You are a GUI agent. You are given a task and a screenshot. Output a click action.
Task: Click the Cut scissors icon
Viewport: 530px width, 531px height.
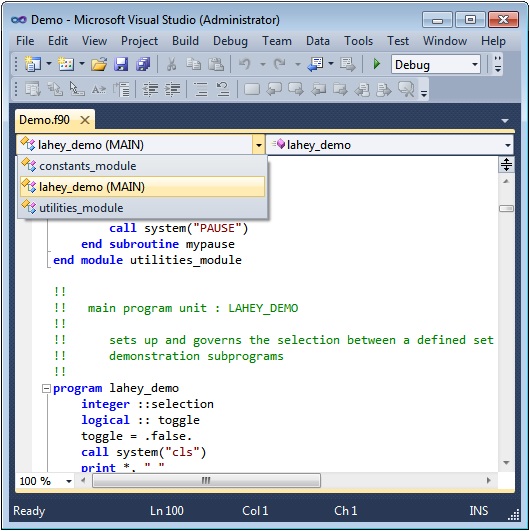tap(171, 64)
